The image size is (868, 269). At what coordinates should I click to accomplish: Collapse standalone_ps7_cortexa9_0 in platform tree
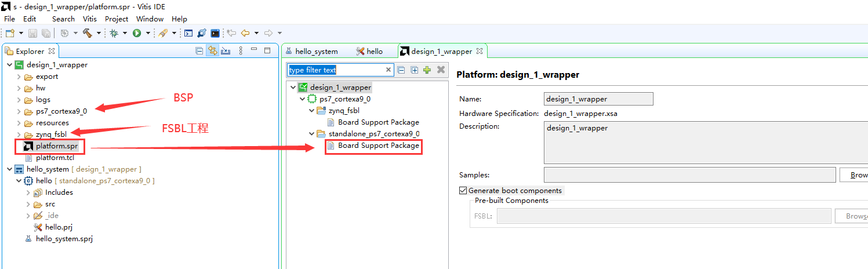[x=311, y=134]
